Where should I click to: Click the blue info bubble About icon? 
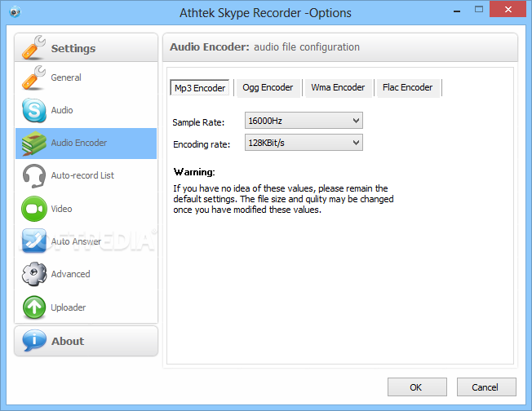click(x=34, y=340)
